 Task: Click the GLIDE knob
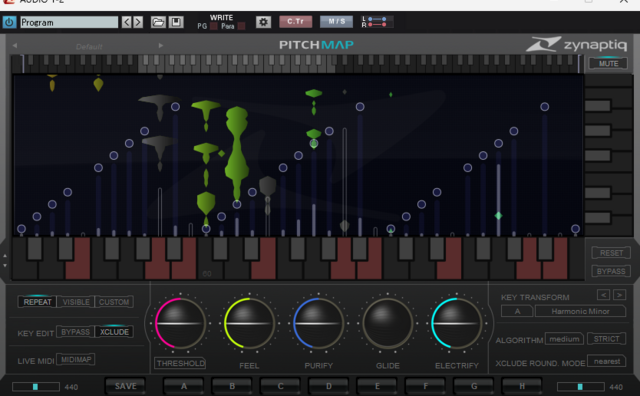click(387, 323)
